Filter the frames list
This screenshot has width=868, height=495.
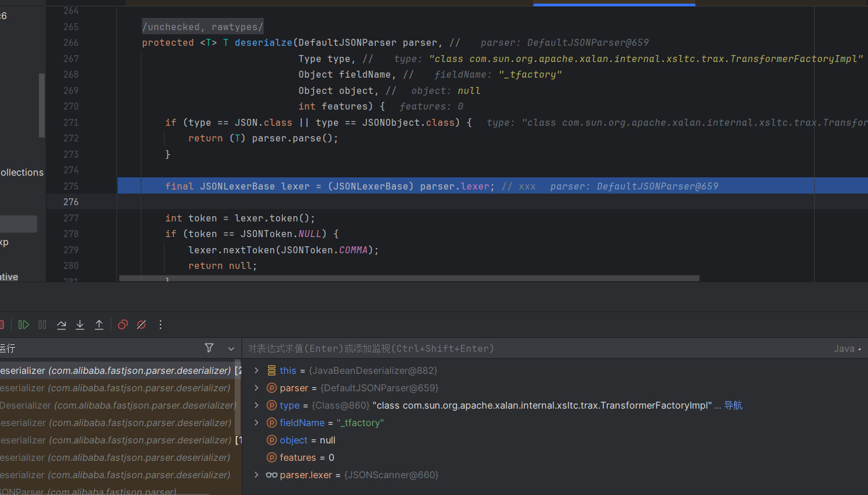click(x=209, y=348)
